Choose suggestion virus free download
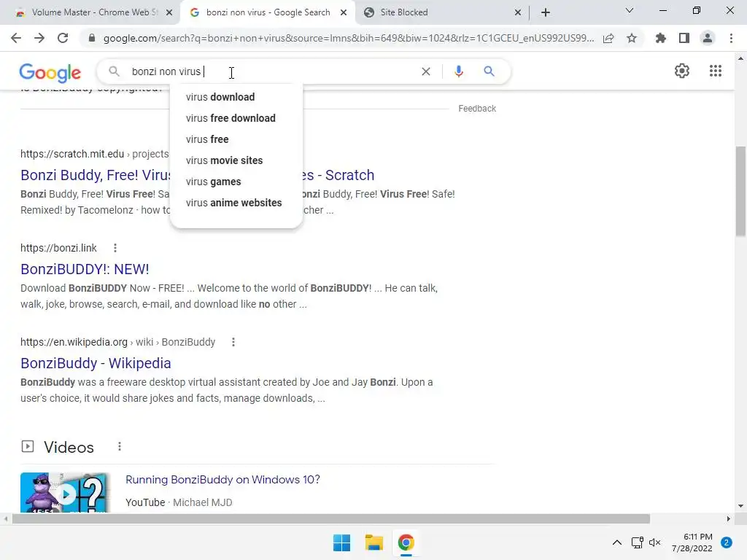This screenshot has width=747, height=560. pyautogui.click(x=236, y=118)
